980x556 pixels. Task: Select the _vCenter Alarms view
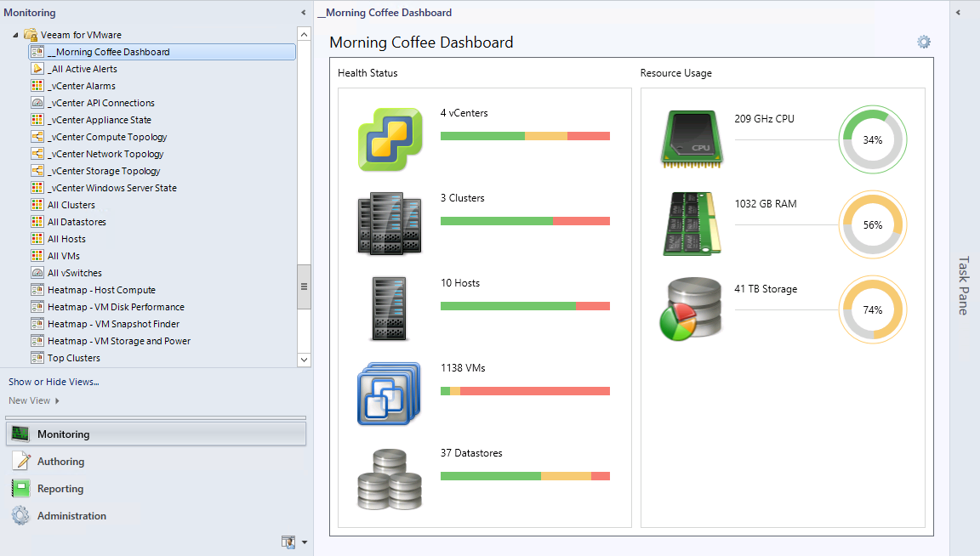tap(82, 86)
